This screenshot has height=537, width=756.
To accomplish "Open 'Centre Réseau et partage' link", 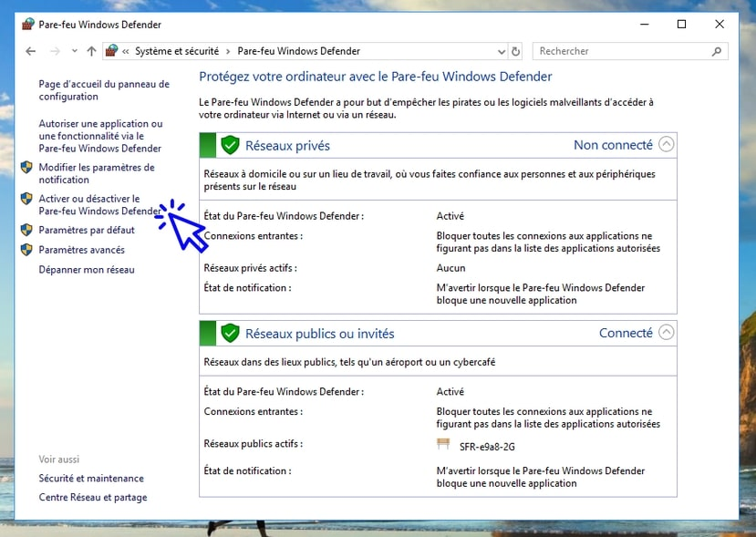I will (x=93, y=498).
